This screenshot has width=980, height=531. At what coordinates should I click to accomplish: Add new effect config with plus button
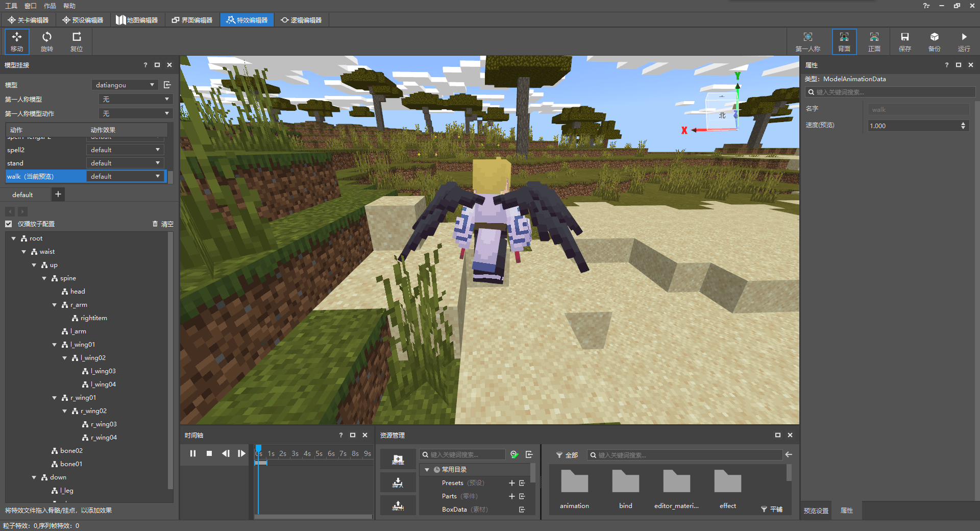58,194
